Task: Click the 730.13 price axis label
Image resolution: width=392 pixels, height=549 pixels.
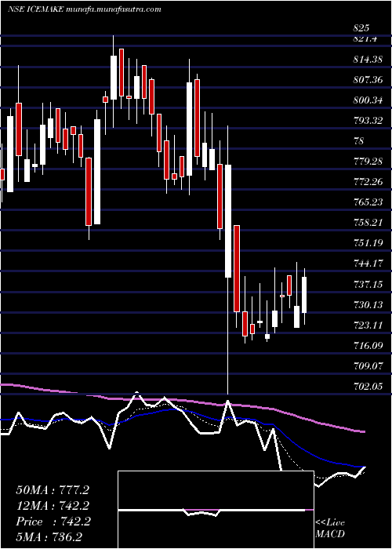Action: point(368,305)
